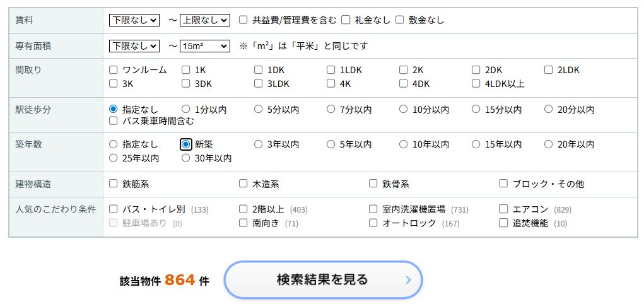Click the 検索結果を見る search button
The image size is (644, 304).
pos(322,279)
